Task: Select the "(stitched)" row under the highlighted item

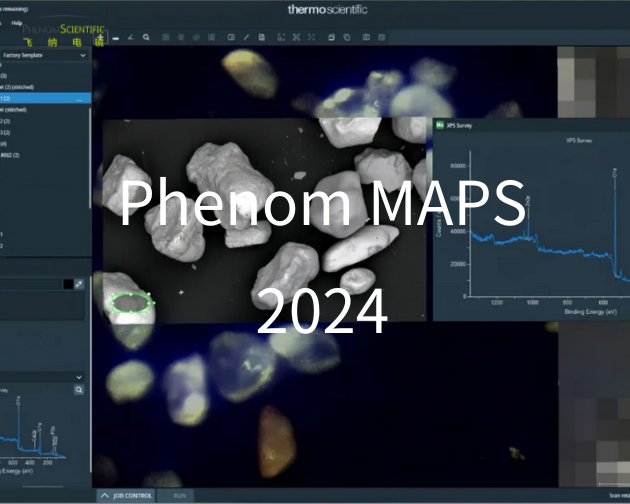Action: (44, 109)
